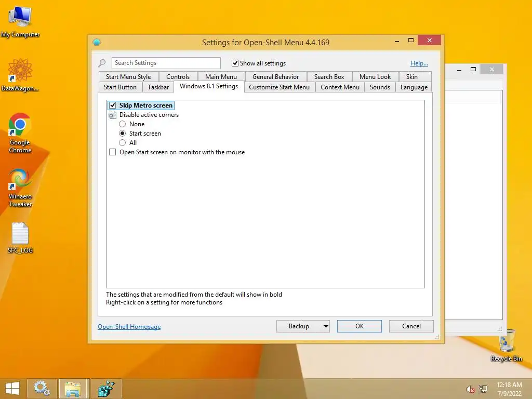Toggle Show all settings checkbox
The width and height of the screenshot is (532, 399).
[x=235, y=63]
